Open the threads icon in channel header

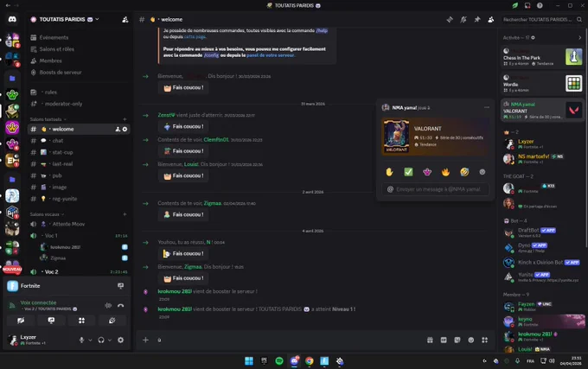pos(450,20)
